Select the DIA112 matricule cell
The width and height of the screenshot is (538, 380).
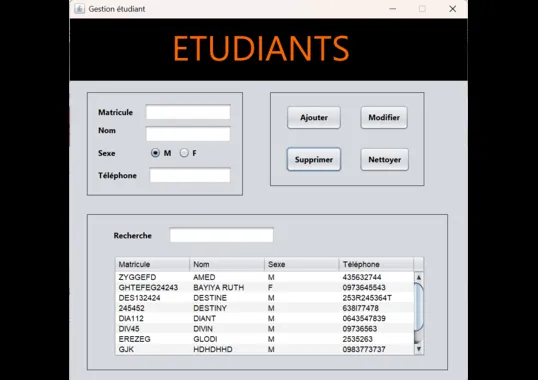coord(152,318)
